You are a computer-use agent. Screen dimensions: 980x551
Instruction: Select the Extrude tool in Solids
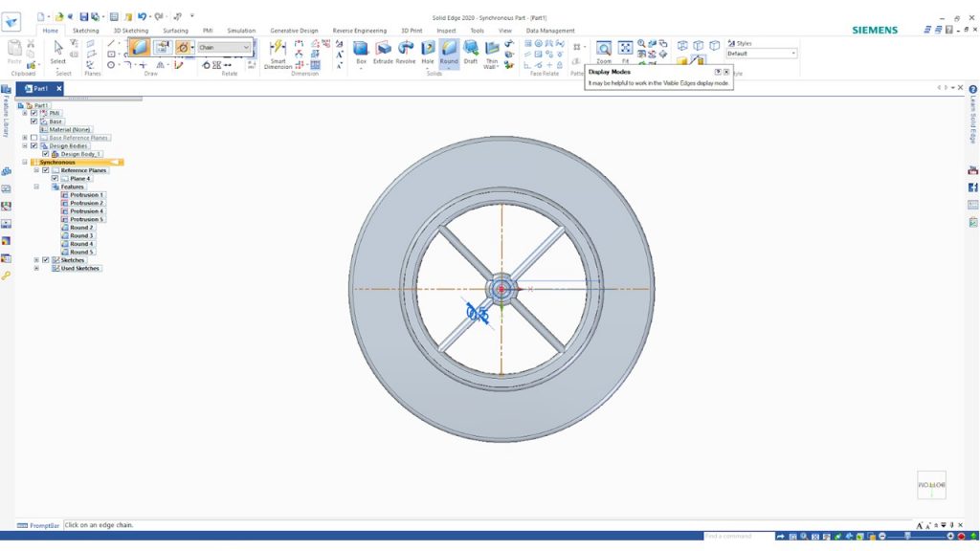383,50
